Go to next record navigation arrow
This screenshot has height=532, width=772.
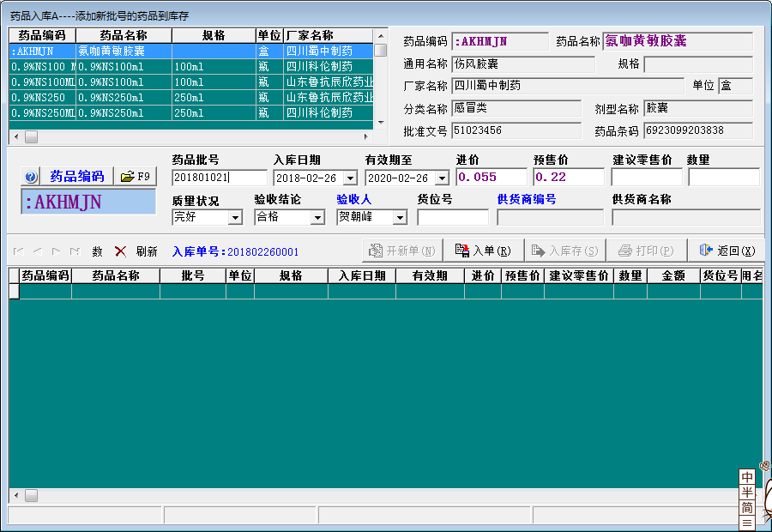56,251
